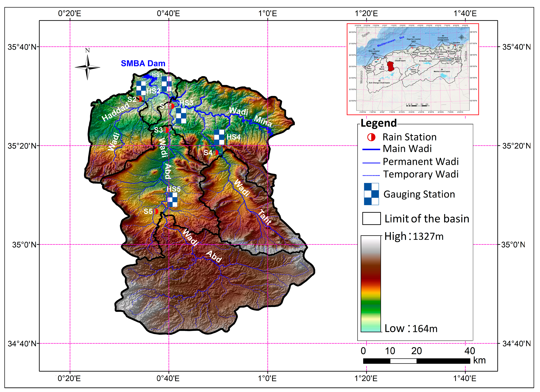Click the S2 rain station red marker
Viewport: 540px width, 392px height.
pyautogui.click(x=140, y=99)
